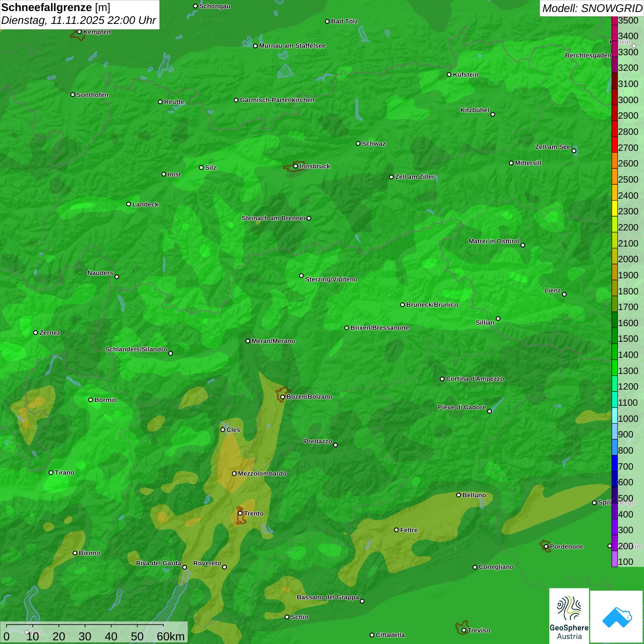Image resolution: width=644 pixels, height=644 pixels.
Task: Select the Zell am See marker dot
Action: 574,151
